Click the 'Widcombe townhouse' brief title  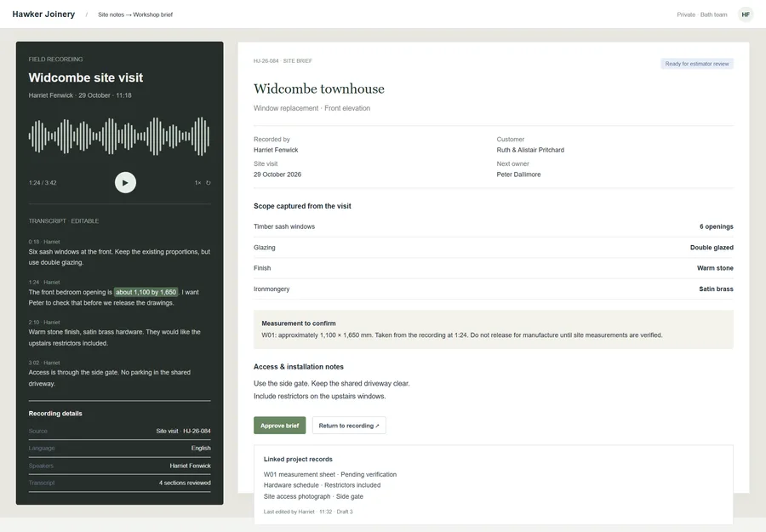(319, 89)
